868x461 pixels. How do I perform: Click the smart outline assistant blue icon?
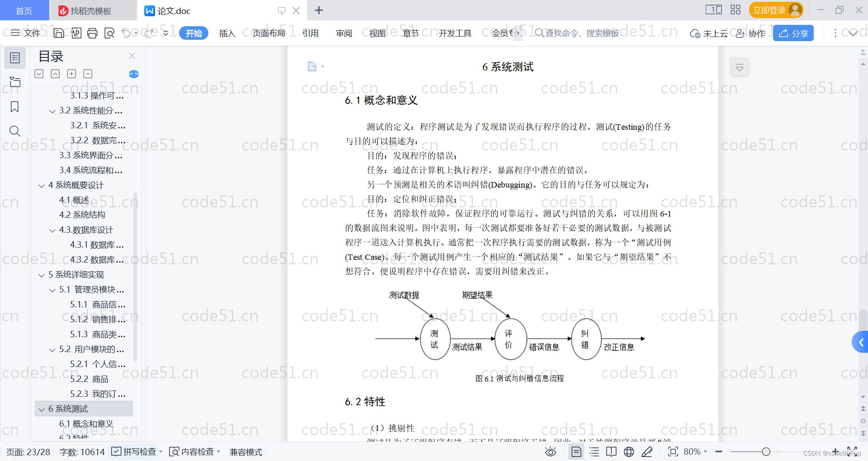point(134,74)
